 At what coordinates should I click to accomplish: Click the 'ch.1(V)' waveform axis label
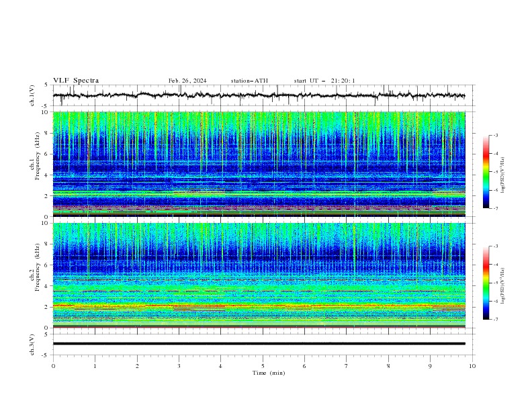coord(32,95)
